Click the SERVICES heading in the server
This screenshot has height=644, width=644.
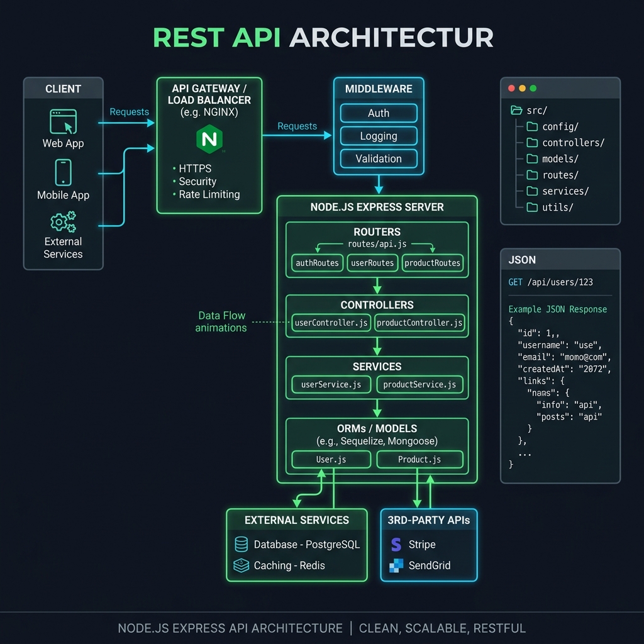(377, 367)
